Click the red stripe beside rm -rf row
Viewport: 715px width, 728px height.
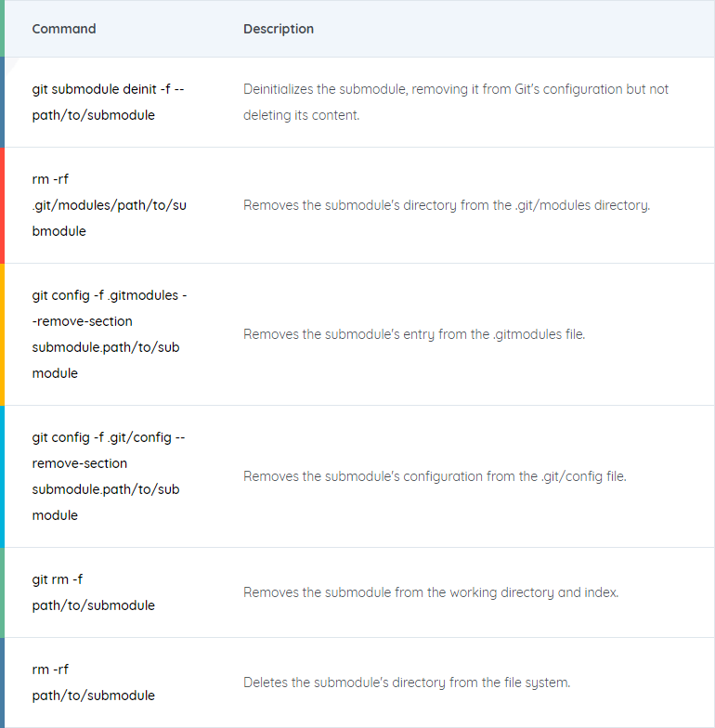[x=2, y=205]
